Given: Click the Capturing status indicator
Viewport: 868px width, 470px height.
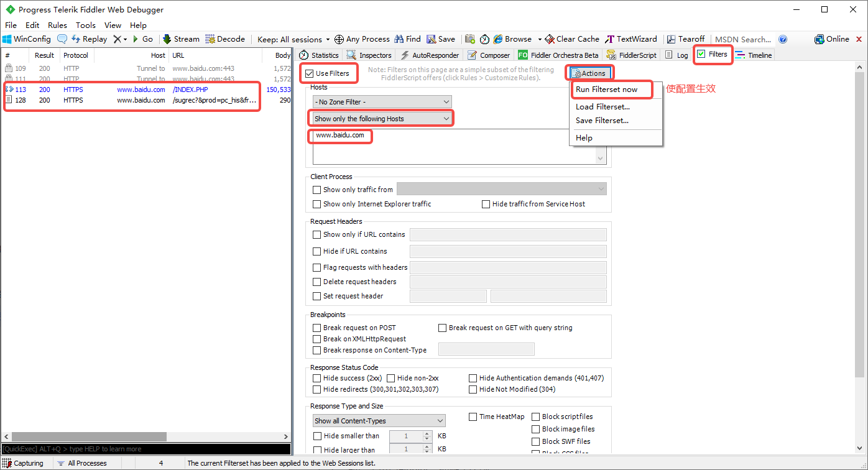Looking at the screenshot, I should (24, 463).
